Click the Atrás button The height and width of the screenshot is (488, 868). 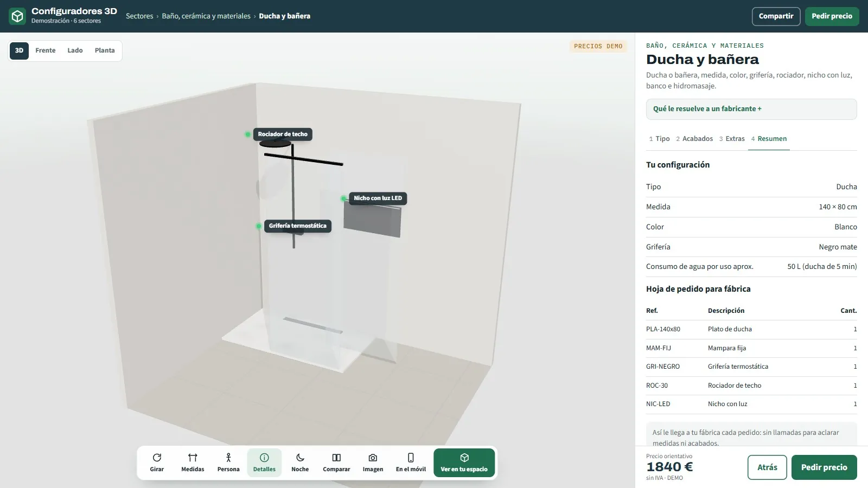pyautogui.click(x=767, y=467)
